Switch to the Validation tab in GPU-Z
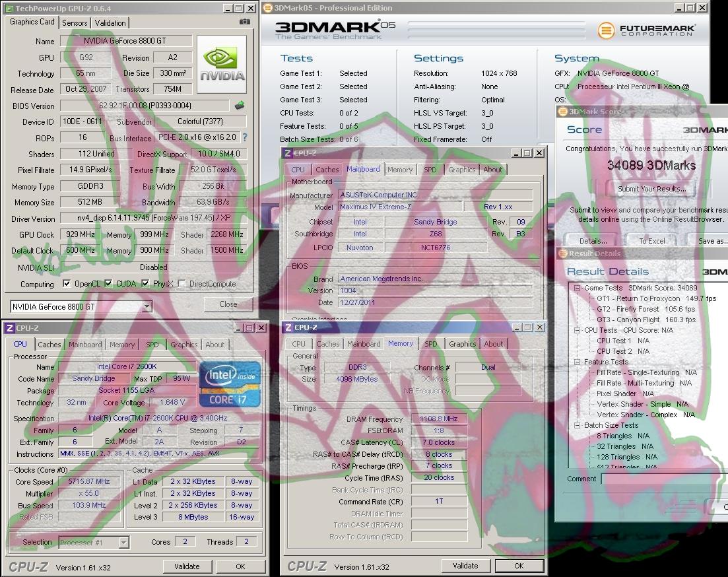Viewport: 728px width, 577px height. click(x=110, y=22)
